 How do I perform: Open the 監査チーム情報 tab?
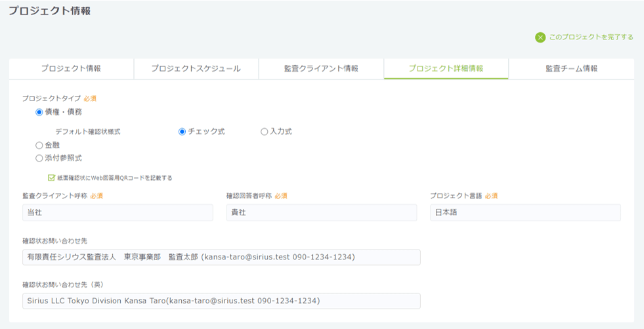coord(571,68)
